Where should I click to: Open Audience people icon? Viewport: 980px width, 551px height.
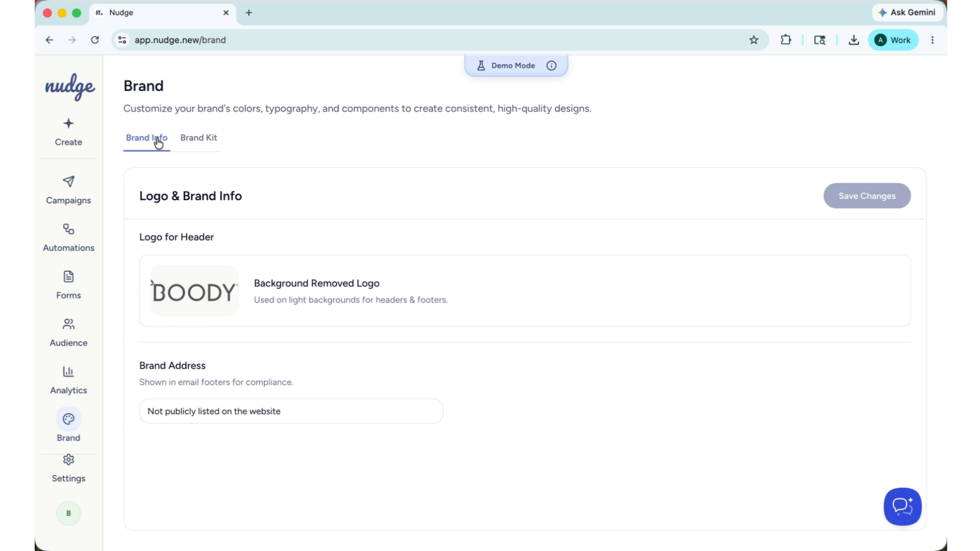68,324
